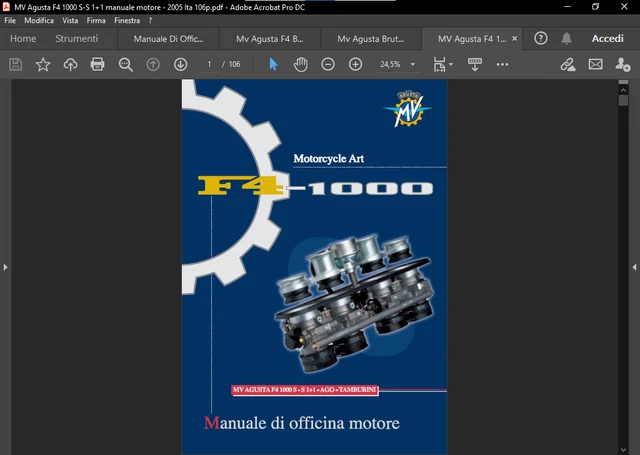640x455 pixels.
Task: Show more tools with the three-dots icon
Action: (502, 64)
